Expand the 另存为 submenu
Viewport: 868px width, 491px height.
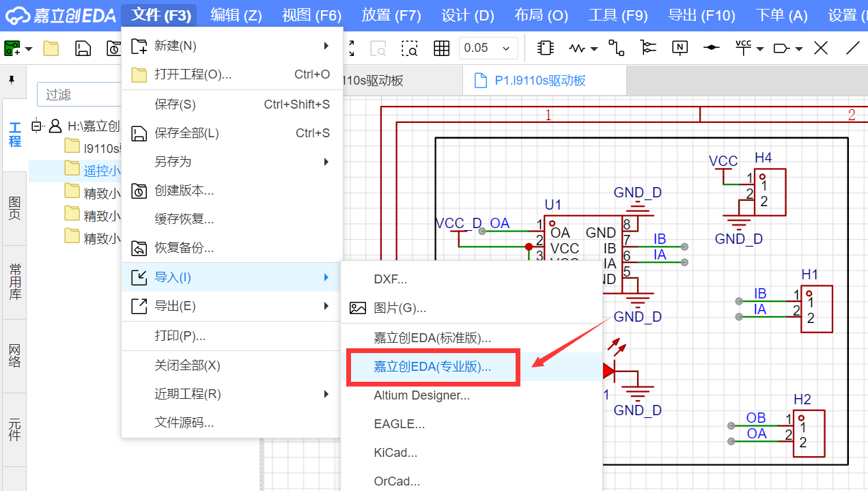pyautogui.click(x=232, y=162)
